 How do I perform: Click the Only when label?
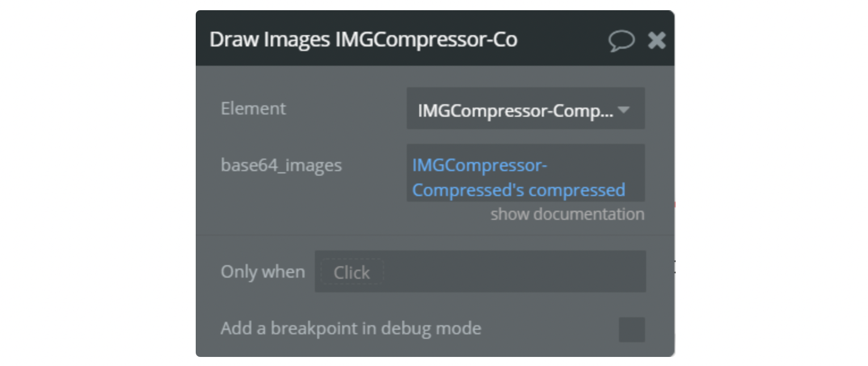pyautogui.click(x=263, y=271)
